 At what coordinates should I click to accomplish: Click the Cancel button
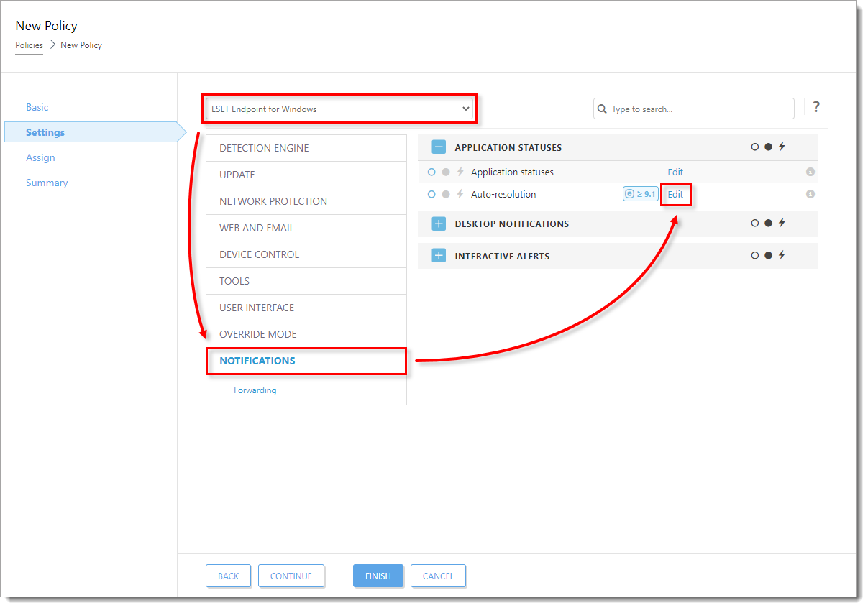point(438,576)
